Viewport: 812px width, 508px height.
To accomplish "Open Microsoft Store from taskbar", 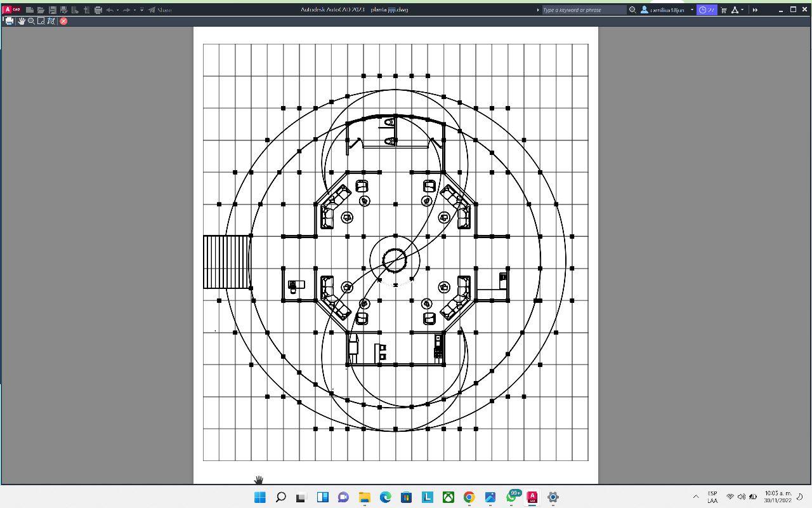I will [406, 497].
